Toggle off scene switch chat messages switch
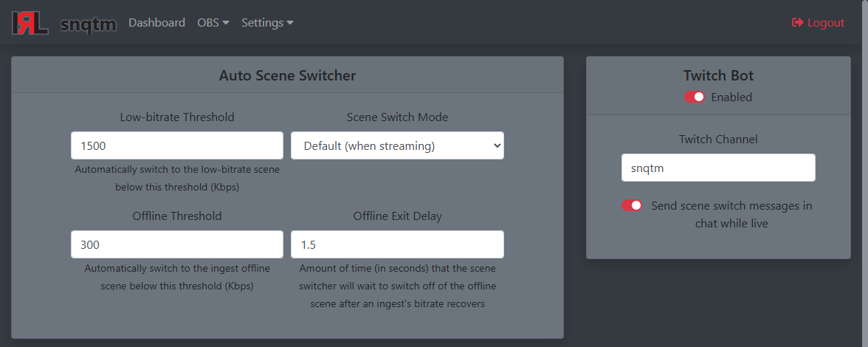868x347 pixels. click(632, 205)
